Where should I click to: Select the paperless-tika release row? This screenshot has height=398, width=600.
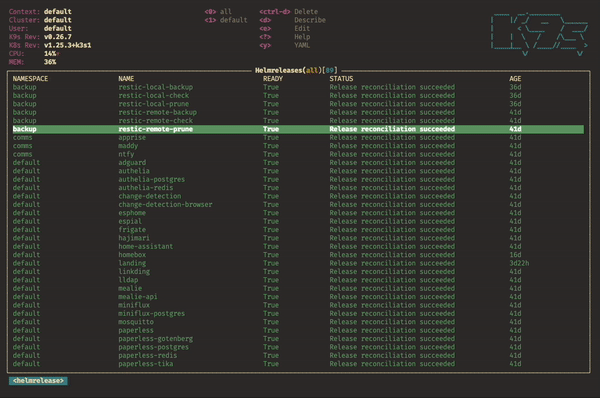click(x=298, y=364)
